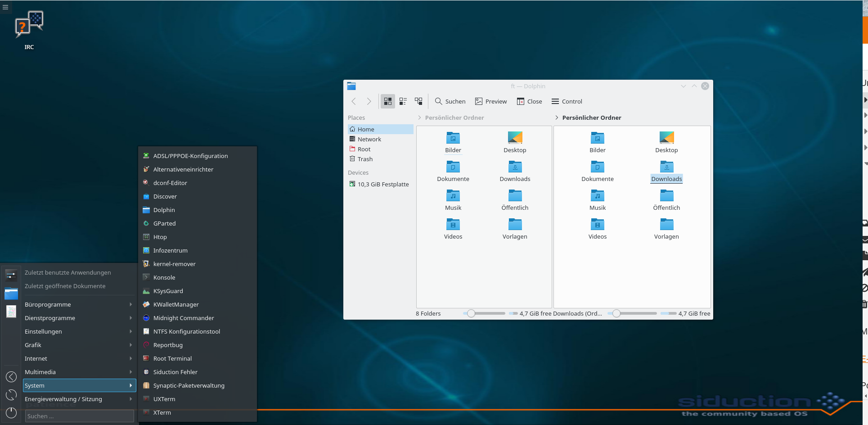Image resolution: width=868 pixels, height=425 pixels.
Task: Expand Büroprogramme submenu
Action: click(79, 304)
